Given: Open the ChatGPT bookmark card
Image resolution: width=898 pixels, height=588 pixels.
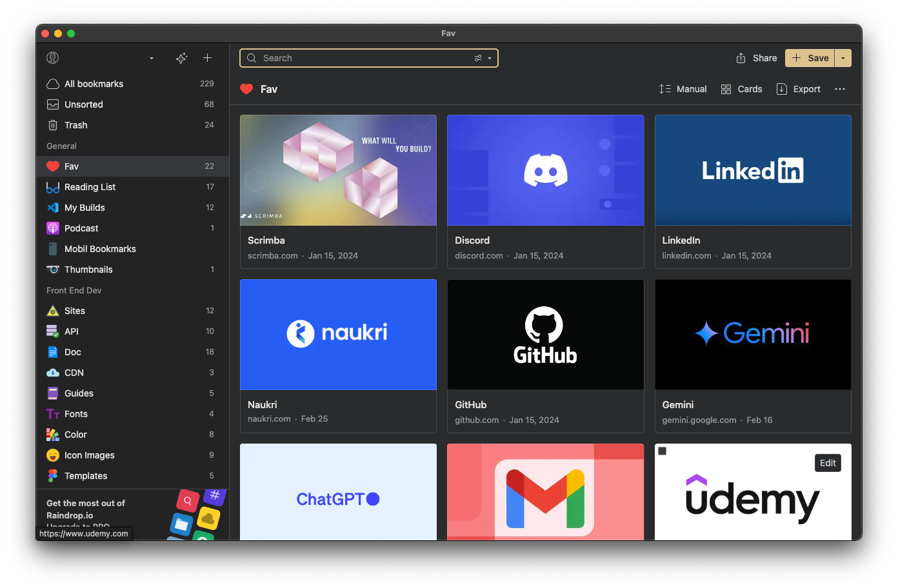Looking at the screenshot, I should click(338, 492).
